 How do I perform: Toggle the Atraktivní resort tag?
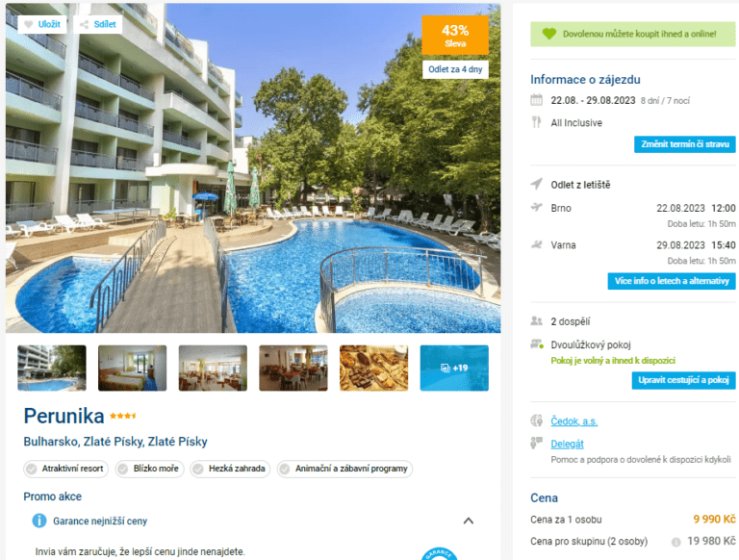pos(66,469)
